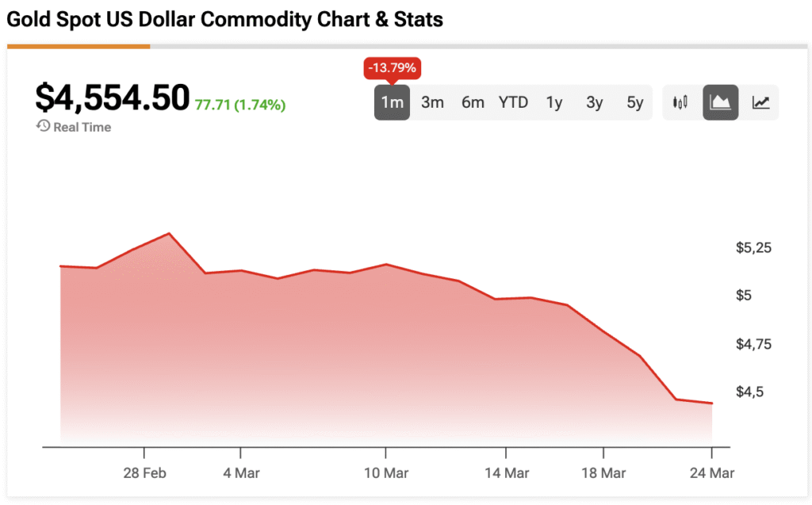Select the 6m view
812x505 pixels.
pyautogui.click(x=473, y=102)
